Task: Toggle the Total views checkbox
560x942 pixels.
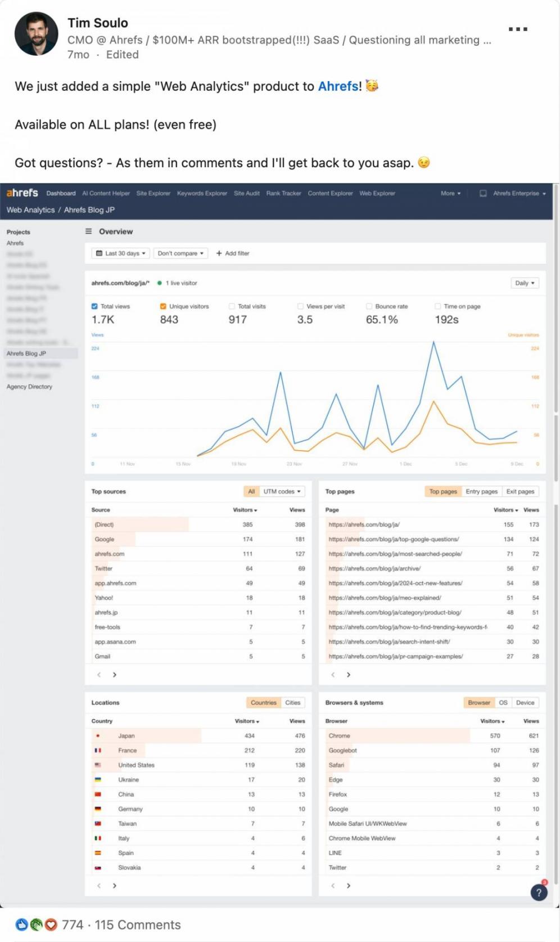Action: [94, 307]
